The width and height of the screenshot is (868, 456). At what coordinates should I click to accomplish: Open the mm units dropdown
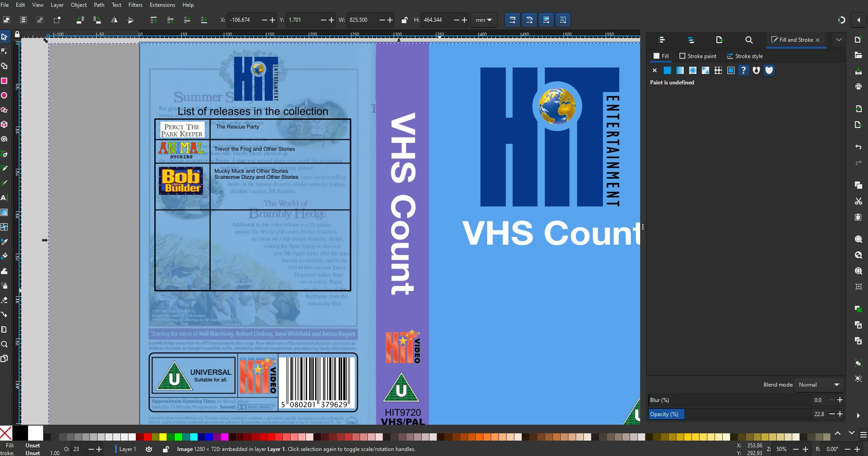coord(484,20)
